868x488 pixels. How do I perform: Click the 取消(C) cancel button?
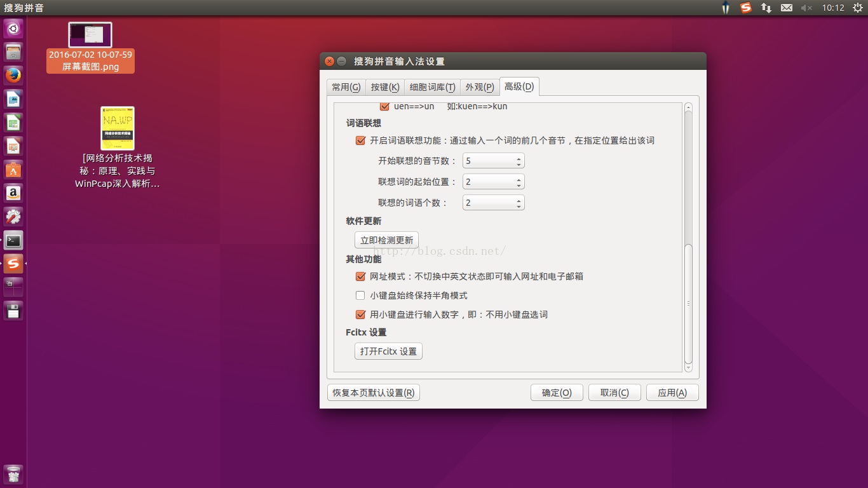pyautogui.click(x=614, y=393)
